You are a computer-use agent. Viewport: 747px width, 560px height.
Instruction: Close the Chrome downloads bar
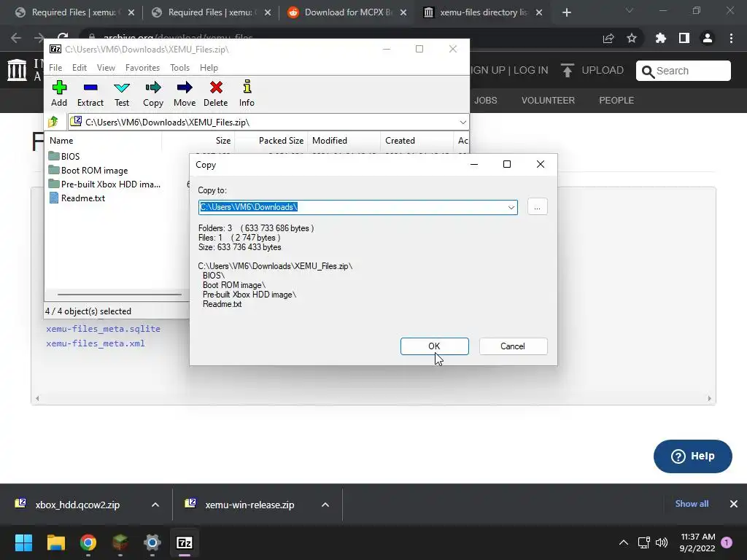[734, 504]
